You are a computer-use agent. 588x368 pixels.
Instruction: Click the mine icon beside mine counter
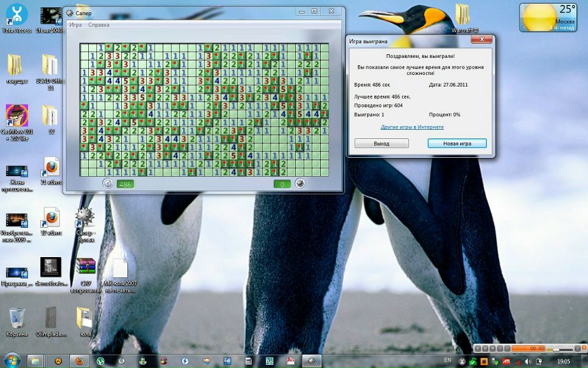[299, 183]
